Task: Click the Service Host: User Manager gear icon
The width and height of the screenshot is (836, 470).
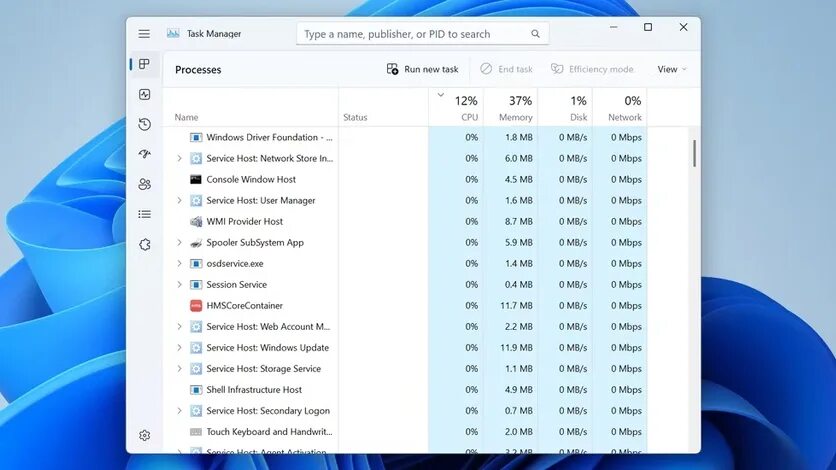Action: (196, 200)
